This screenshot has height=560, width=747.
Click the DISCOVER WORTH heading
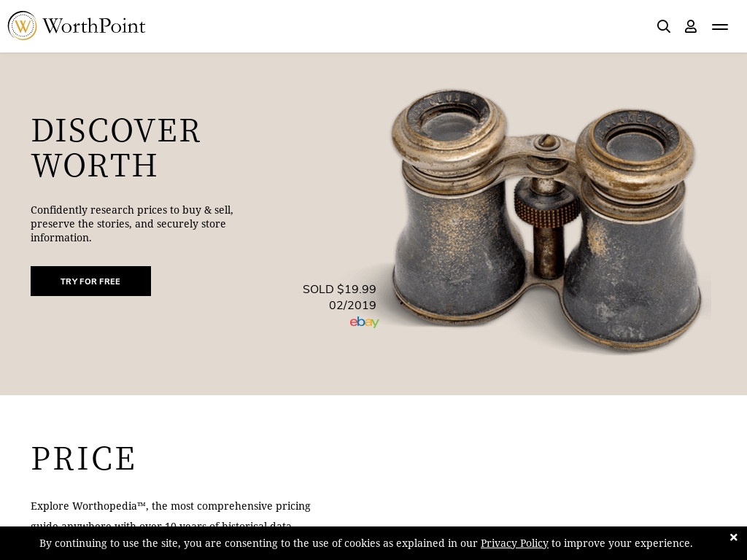click(x=116, y=147)
